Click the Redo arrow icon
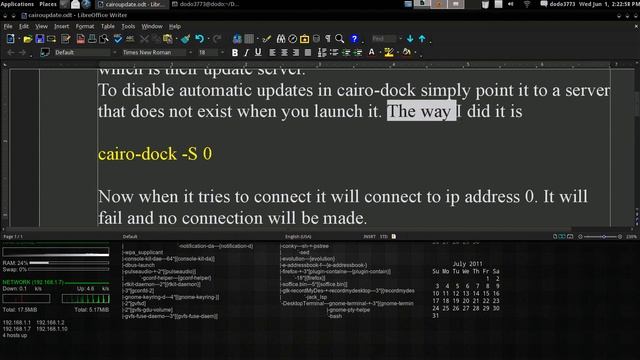The width and height of the screenshot is (640, 360). 217,39
